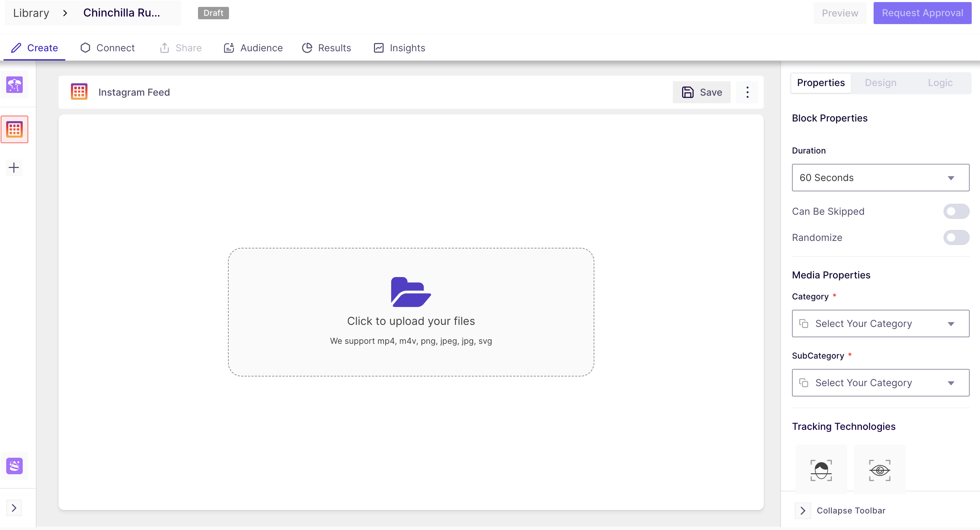Open the Audience tab
The width and height of the screenshot is (980, 530).
click(253, 48)
